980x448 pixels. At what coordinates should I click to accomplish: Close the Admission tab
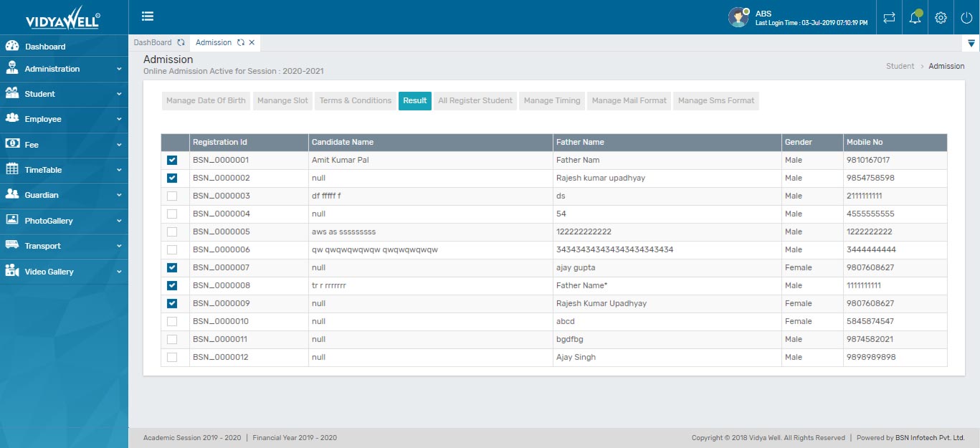pos(252,42)
